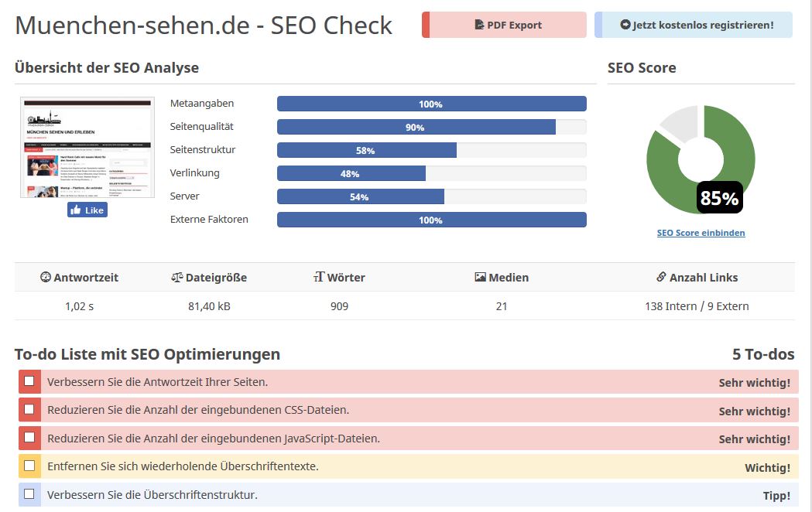Tick the Überschriftenstruktur tip checkbox
The height and width of the screenshot is (512, 812).
tap(29, 494)
